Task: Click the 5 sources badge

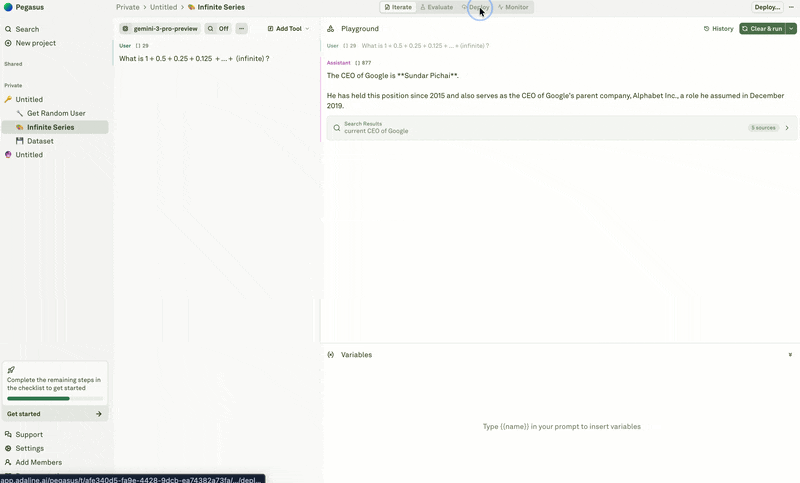Action: click(x=763, y=128)
